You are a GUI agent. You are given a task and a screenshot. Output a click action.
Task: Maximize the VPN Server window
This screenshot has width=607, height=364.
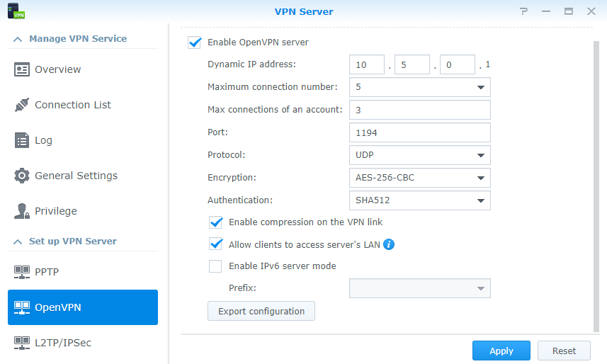568,11
